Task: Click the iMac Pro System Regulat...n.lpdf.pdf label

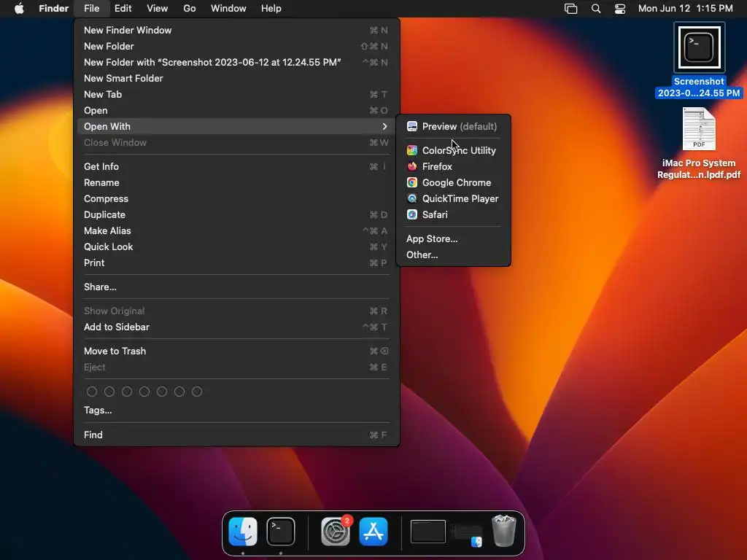Action: point(699,169)
